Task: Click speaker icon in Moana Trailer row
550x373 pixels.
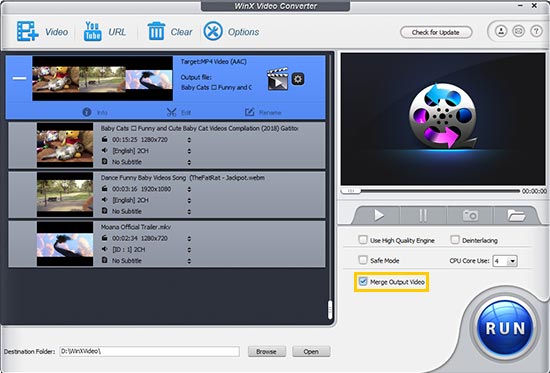Action: click(105, 249)
